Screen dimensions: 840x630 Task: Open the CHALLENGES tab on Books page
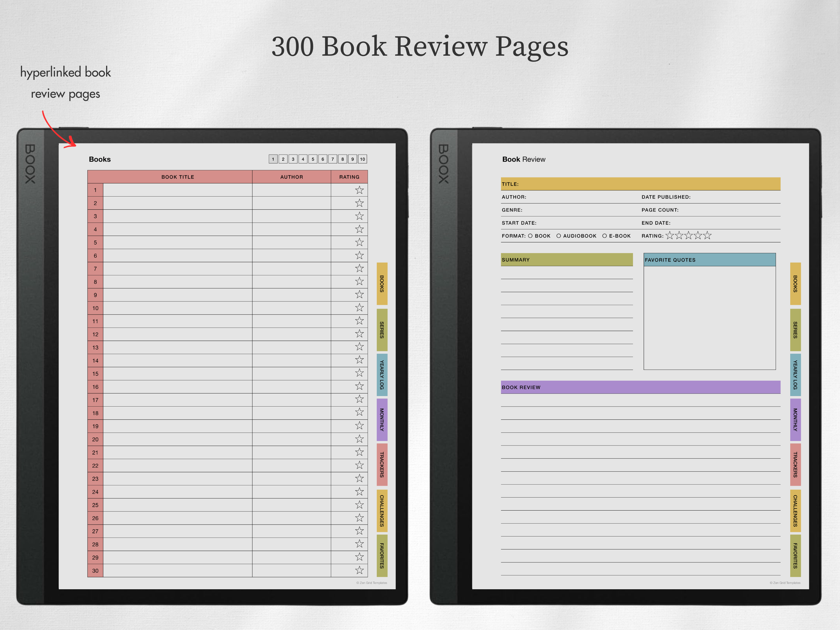pos(382,511)
